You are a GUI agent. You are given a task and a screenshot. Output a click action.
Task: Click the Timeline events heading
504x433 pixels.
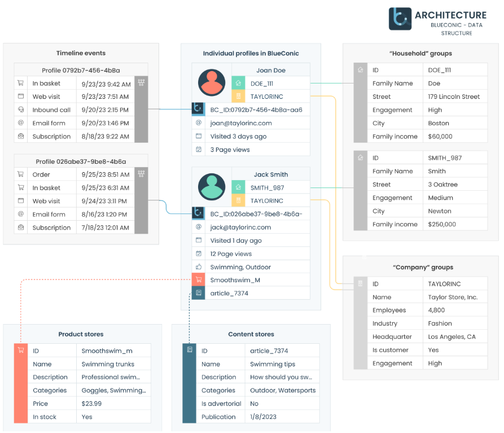click(x=81, y=53)
